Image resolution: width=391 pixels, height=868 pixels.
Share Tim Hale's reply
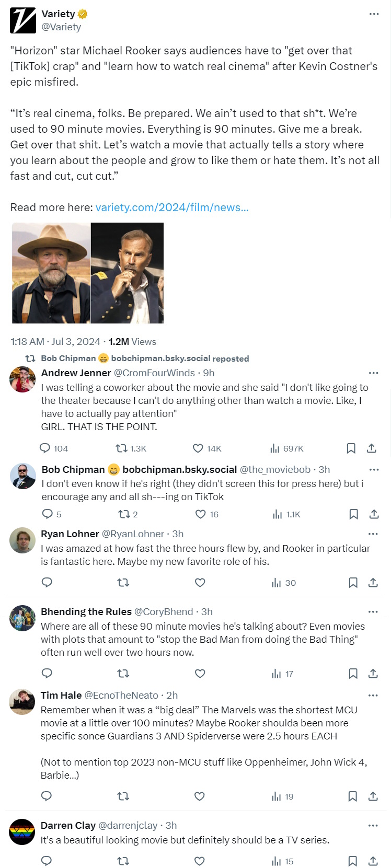coord(373,796)
